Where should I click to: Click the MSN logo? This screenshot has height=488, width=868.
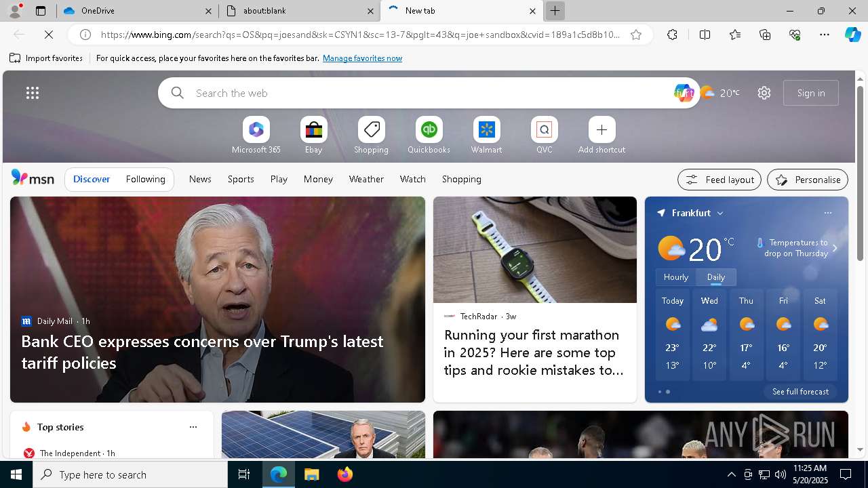click(33, 178)
